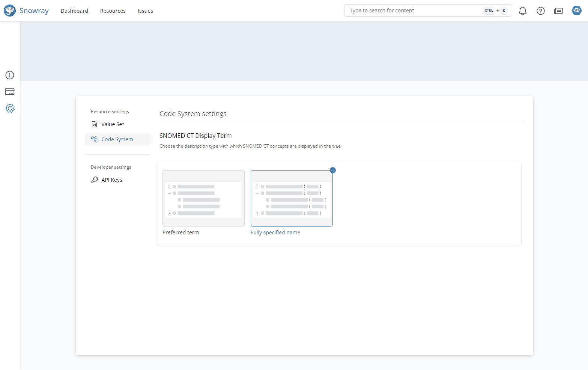The height and width of the screenshot is (370, 588).
Task: Open the help question mark icon
Action: click(540, 11)
